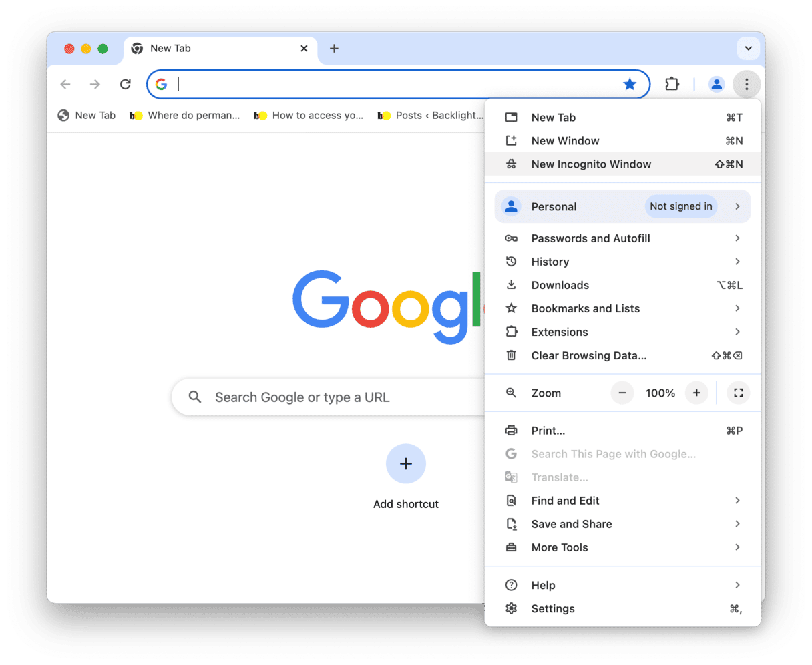
Task: Select New Window in the menu
Action: (622, 140)
